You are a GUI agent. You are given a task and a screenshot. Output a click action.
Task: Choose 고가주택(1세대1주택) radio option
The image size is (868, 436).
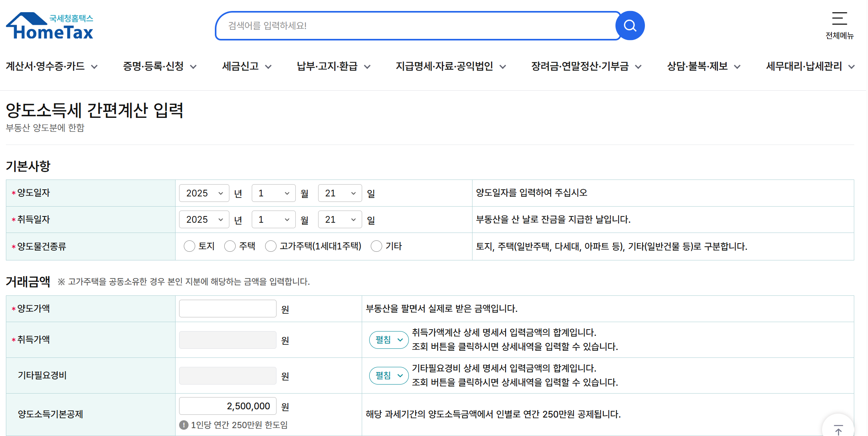[x=271, y=246]
